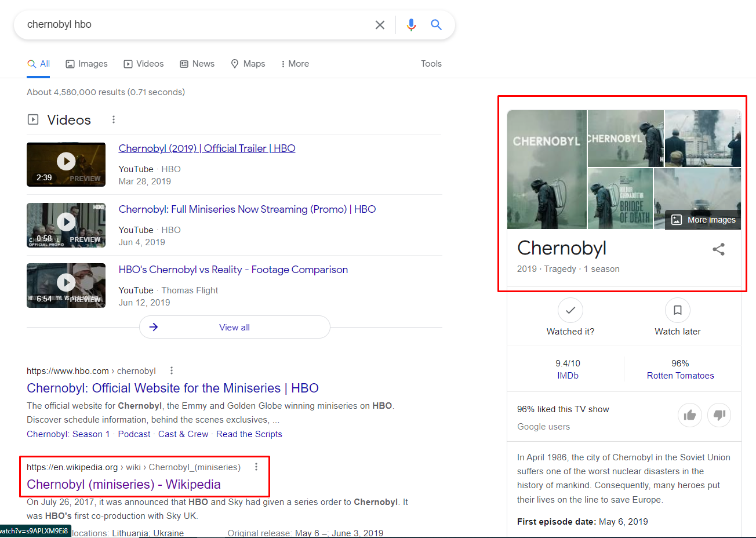Switch to the Images tab
This screenshot has width=756, height=538.
pyautogui.click(x=86, y=64)
